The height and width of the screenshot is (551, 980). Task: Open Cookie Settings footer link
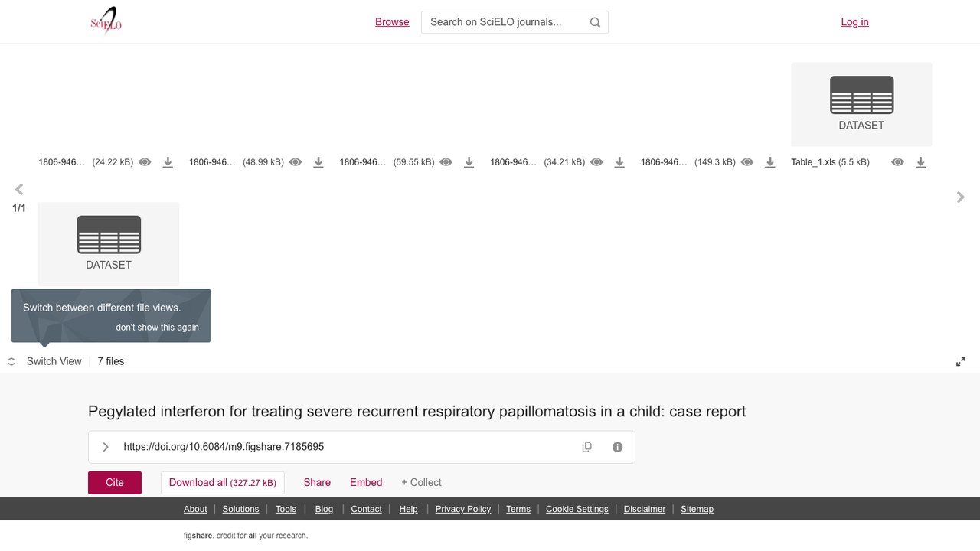point(577,509)
